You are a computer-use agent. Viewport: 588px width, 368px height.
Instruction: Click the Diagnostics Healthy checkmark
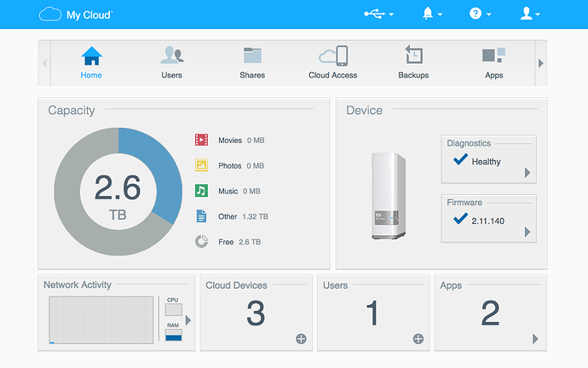coord(460,159)
